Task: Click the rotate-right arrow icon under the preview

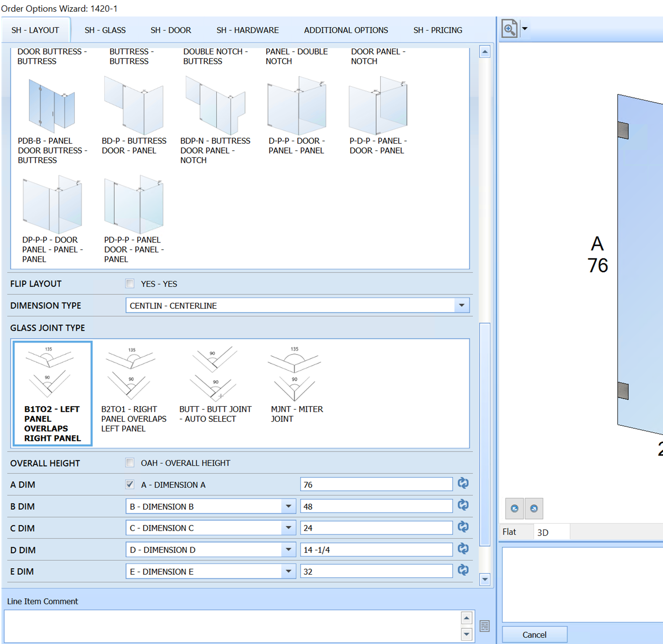Action: (534, 508)
